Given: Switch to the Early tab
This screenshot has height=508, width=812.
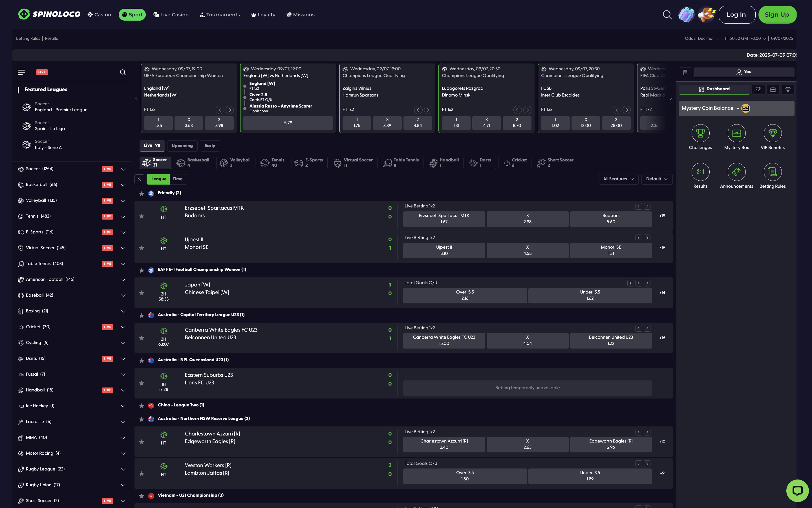Looking at the screenshot, I should [x=210, y=146].
